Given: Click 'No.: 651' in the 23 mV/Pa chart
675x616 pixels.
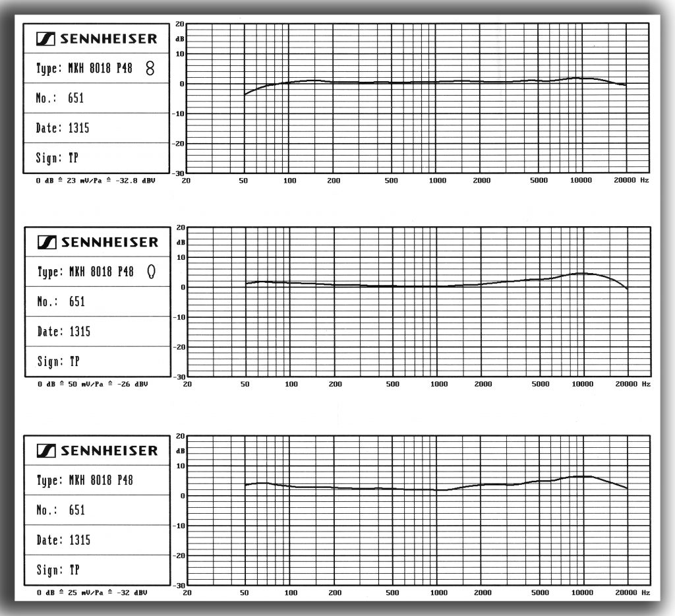Looking at the screenshot, I should coord(60,98).
